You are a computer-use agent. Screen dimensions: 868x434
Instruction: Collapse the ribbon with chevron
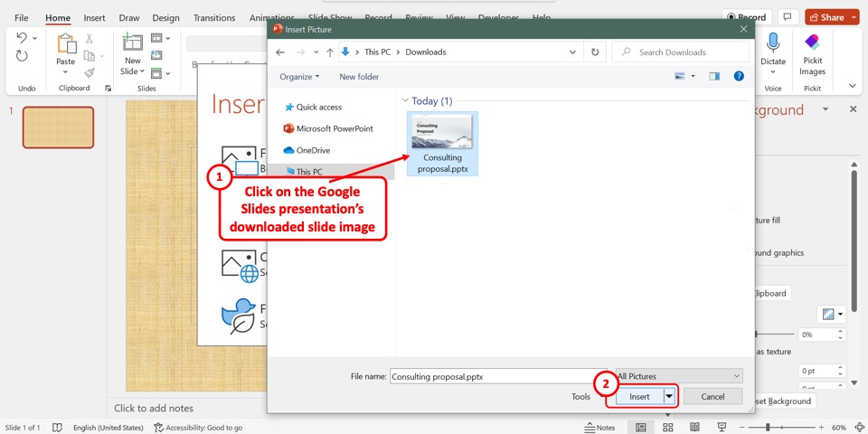pos(852,86)
